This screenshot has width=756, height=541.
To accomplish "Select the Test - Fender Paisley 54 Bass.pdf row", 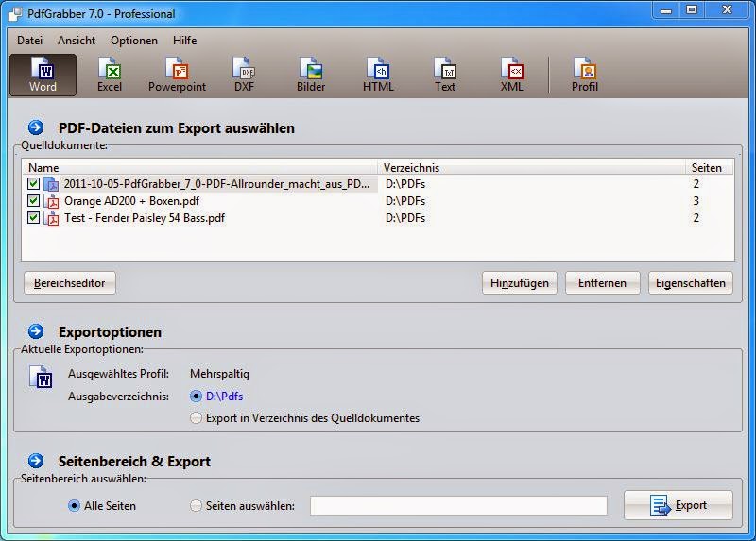I will coord(379,218).
